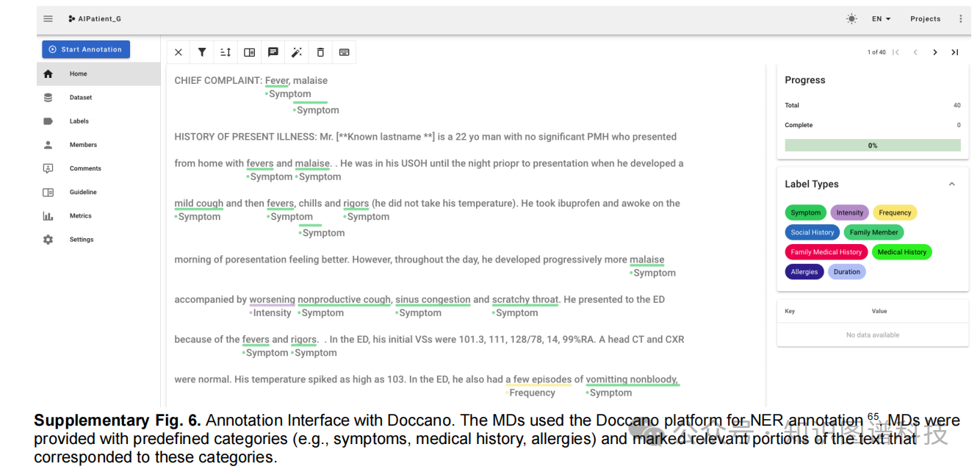Screen dimensions: 980x472
Task: Open the Projects link in header
Action: pyautogui.click(x=925, y=19)
